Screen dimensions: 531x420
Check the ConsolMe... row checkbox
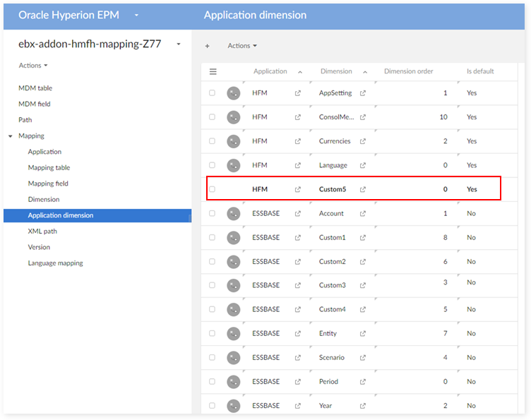point(212,116)
